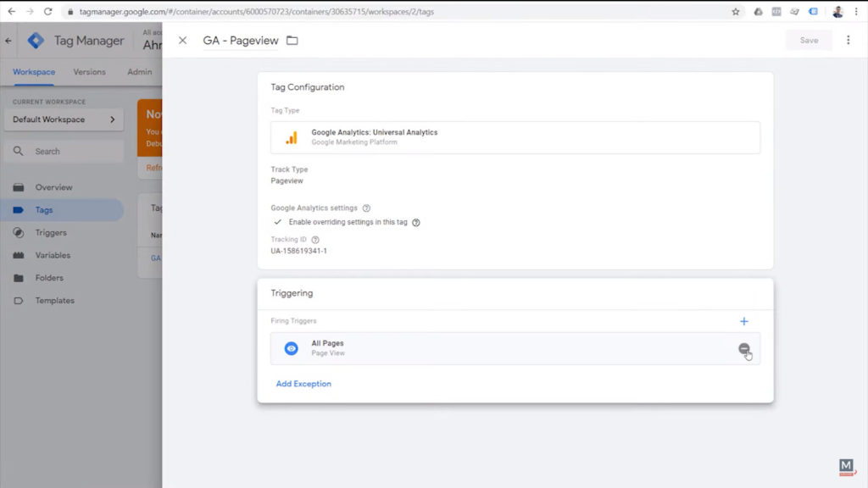The image size is (868, 488).
Task: Click the folder icon beside tag name
Action: click(x=292, y=41)
